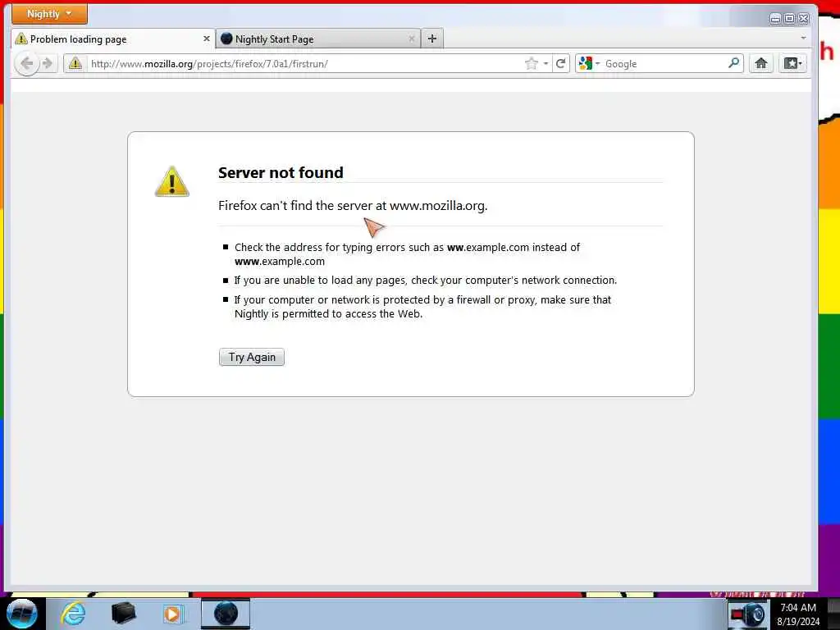
Task: Click the Server not found heading
Action: pyautogui.click(x=281, y=172)
